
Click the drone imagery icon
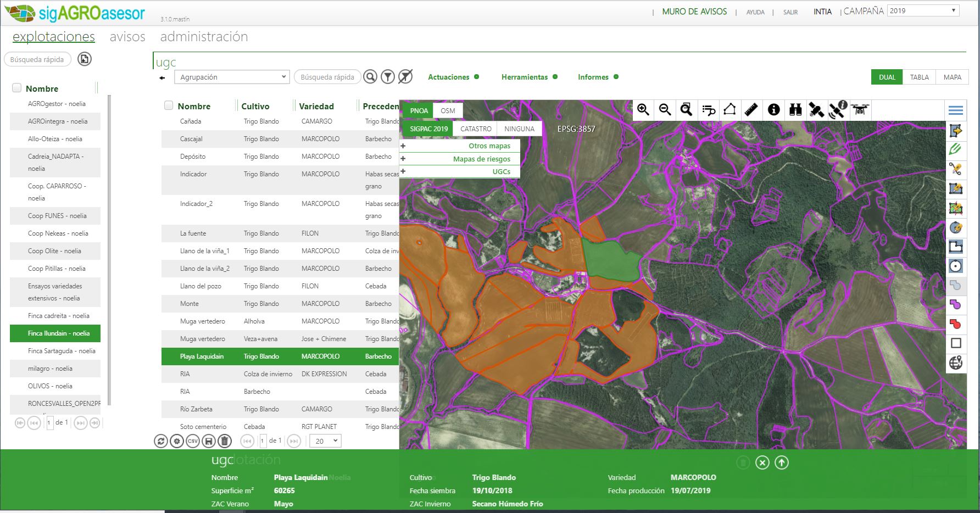click(860, 110)
